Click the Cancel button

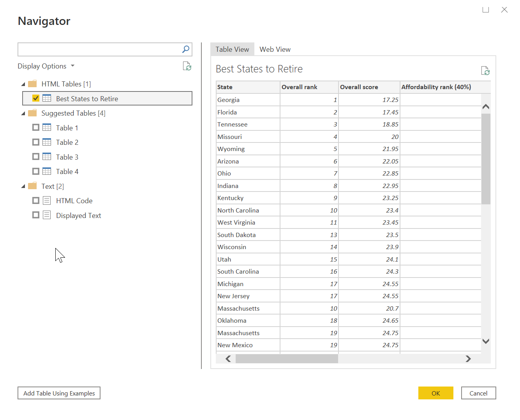point(478,393)
